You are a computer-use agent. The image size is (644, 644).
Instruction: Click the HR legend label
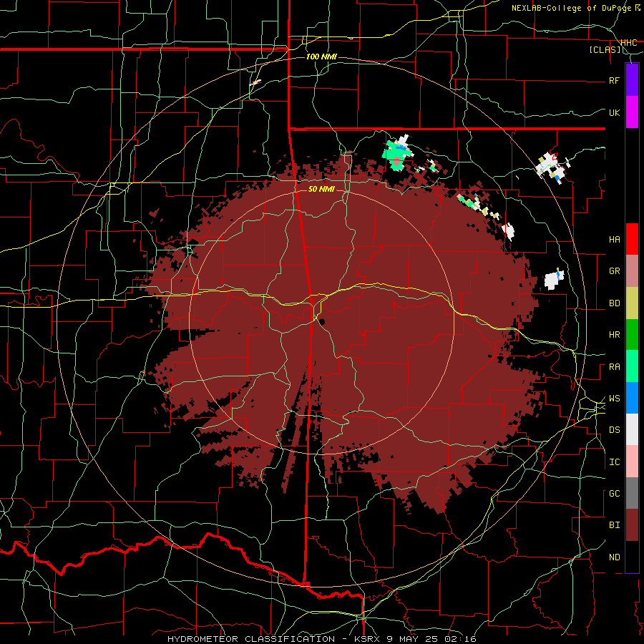[x=614, y=335]
